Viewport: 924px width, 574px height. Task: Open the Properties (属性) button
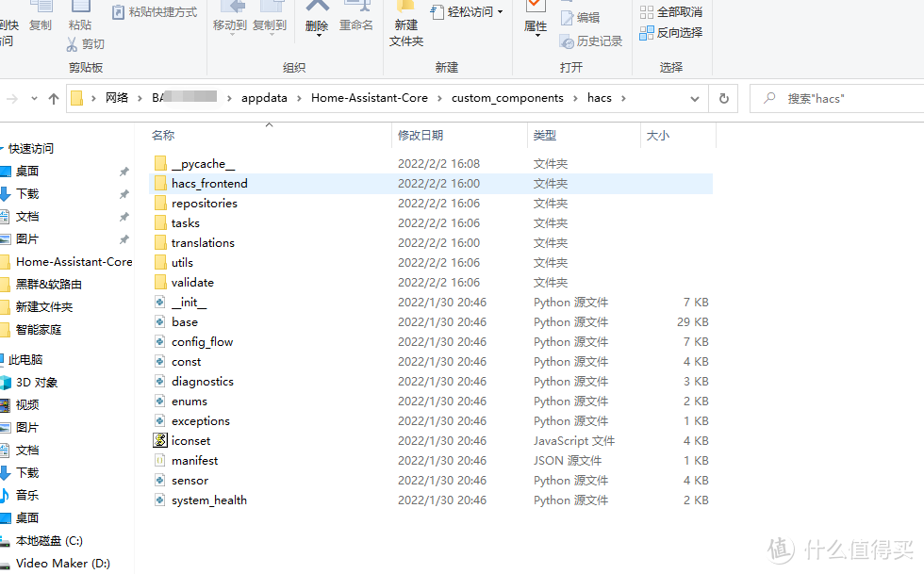click(x=536, y=19)
